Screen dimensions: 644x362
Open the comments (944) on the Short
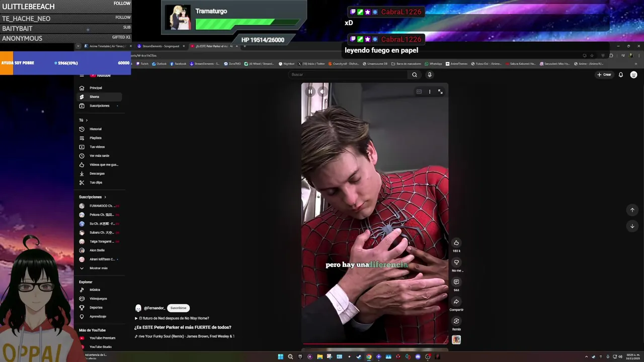tap(456, 282)
